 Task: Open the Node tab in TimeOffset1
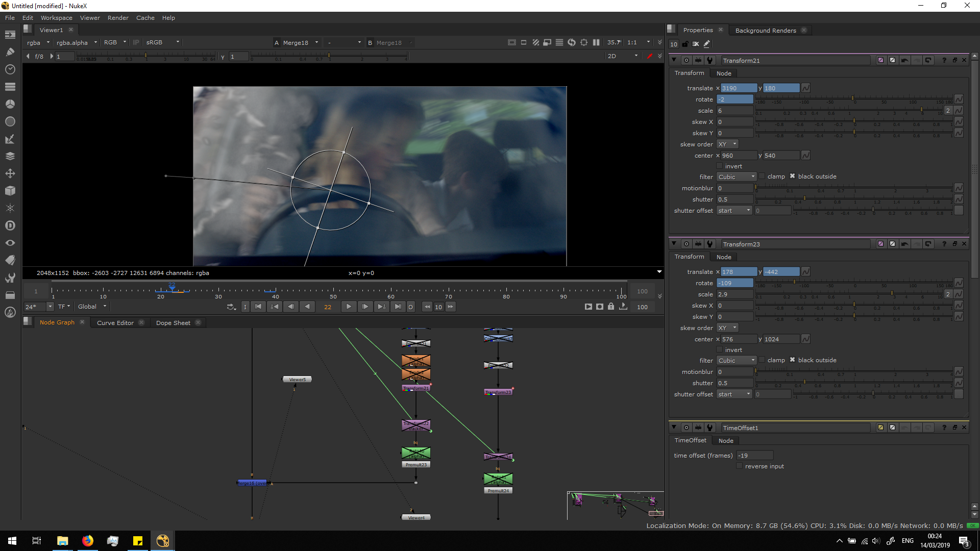tap(726, 441)
